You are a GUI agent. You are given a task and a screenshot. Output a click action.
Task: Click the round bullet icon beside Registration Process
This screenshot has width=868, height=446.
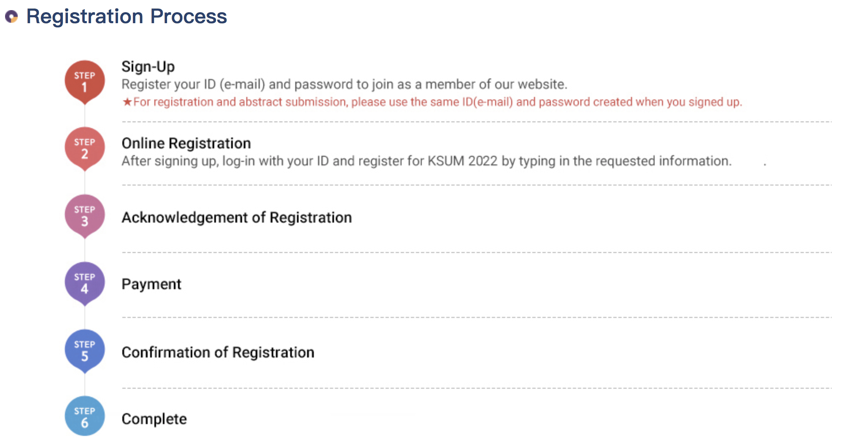point(11,17)
